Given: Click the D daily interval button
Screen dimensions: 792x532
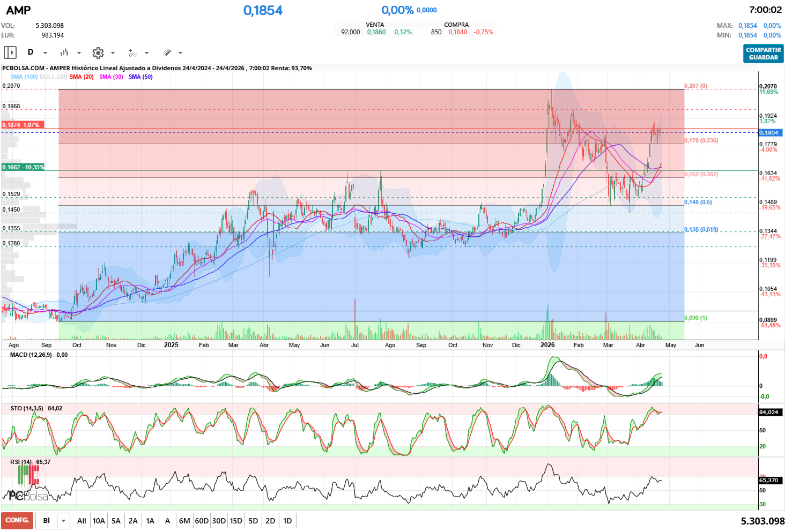Looking at the screenshot, I should [31, 52].
